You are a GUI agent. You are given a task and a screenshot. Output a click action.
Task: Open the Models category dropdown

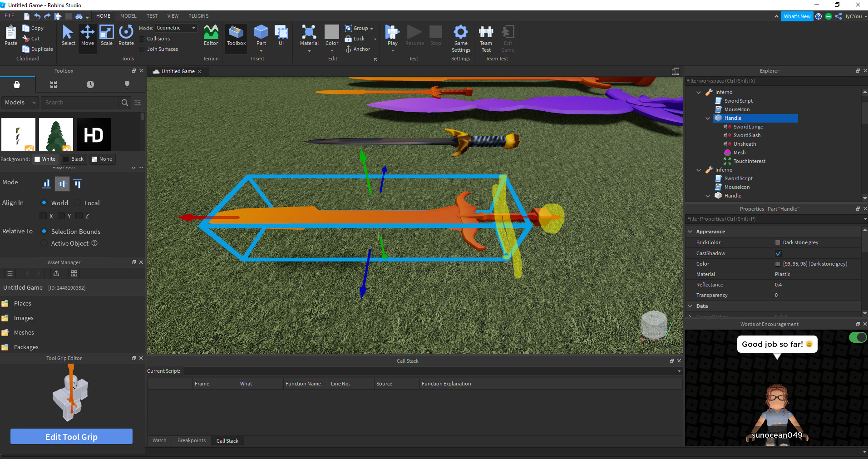click(20, 103)
